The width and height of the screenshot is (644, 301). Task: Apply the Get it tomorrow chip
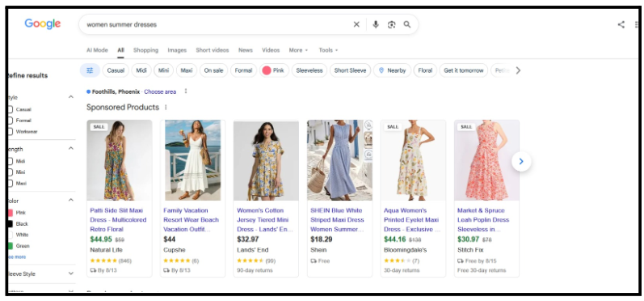click(464, 70)
